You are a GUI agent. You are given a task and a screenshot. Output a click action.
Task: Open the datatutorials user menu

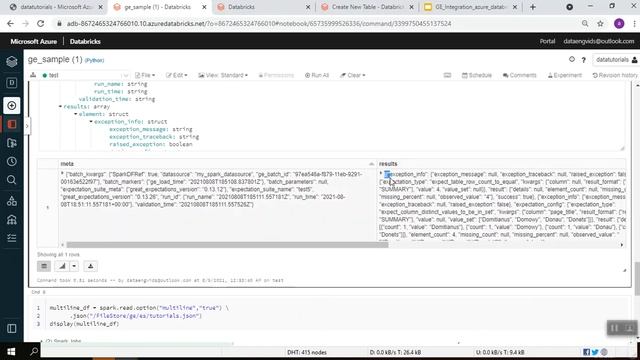click(x=616, y=60)
